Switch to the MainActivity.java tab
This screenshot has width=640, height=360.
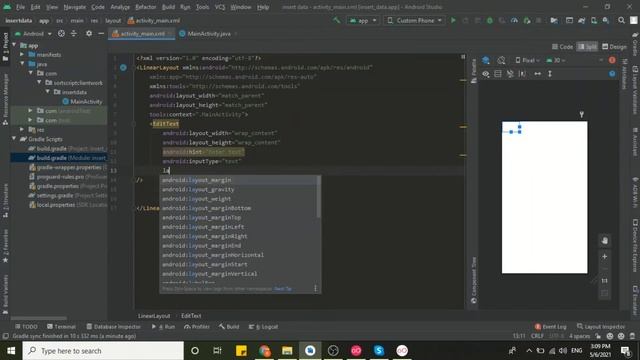tap(209, 34)
